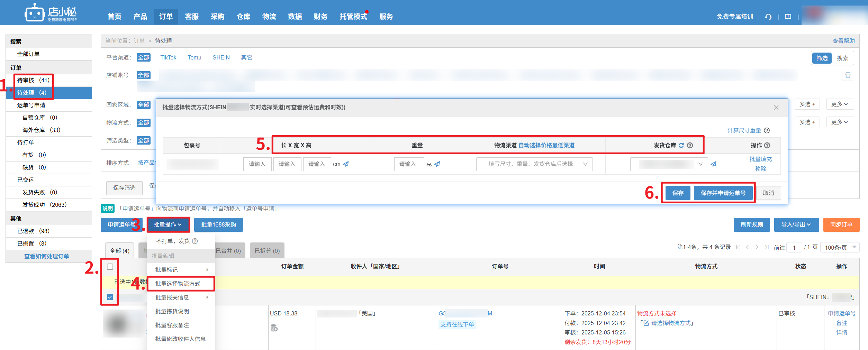
Task: Open the 导入/导出 dropdown
Action: [796, 224]
